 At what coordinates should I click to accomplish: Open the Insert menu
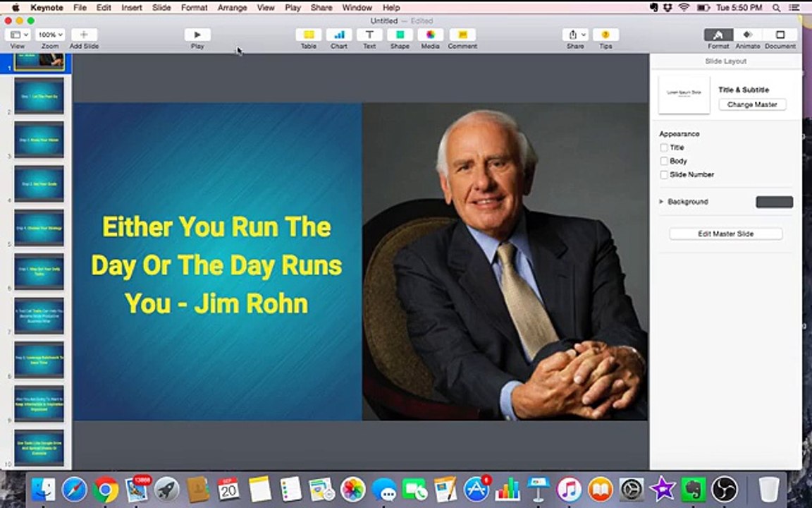click(x=132, y=7)
